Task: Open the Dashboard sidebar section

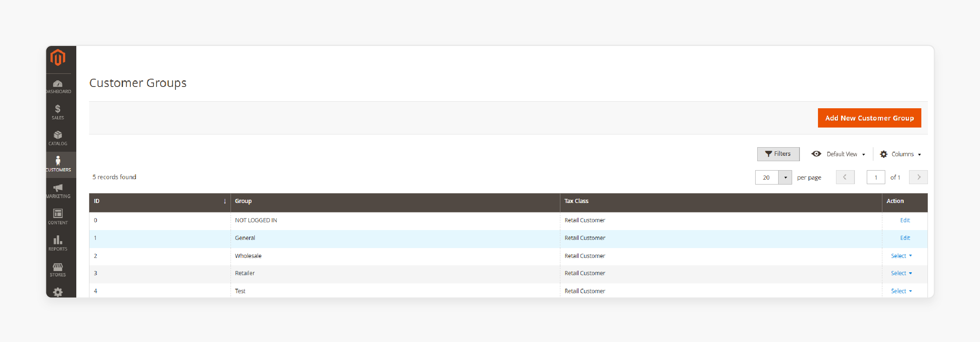Action: click(58, 87)
